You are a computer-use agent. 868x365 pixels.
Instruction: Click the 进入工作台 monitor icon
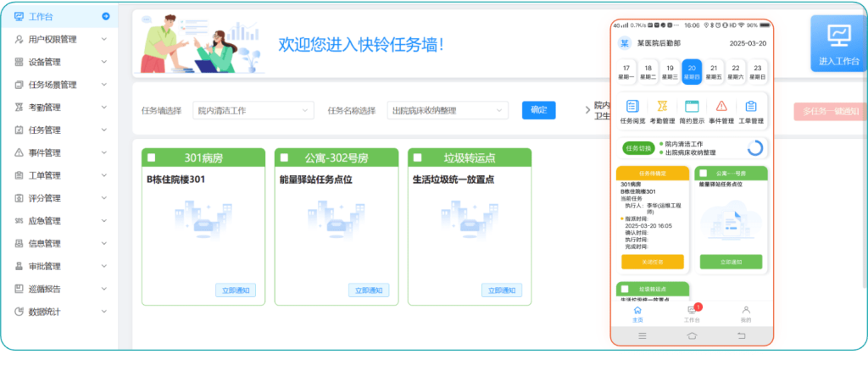(x=838, y=36)
